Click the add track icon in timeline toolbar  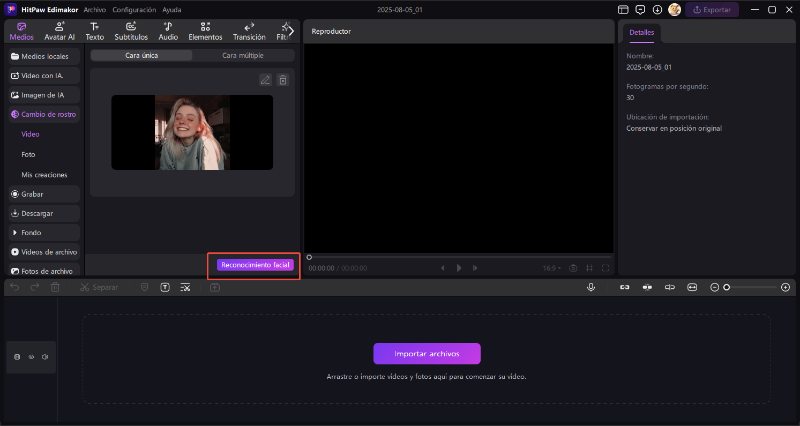click(x=215, y=288)
